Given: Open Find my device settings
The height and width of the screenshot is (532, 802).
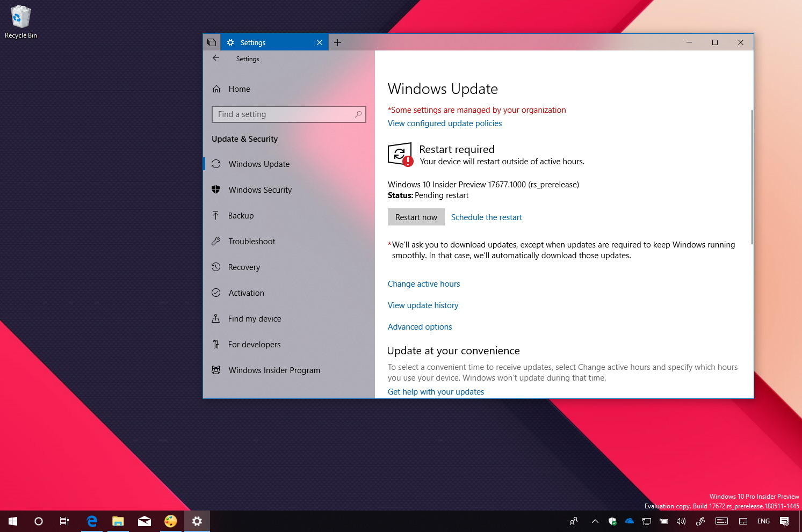Looking at the screenshot, I should click(254, 318).
